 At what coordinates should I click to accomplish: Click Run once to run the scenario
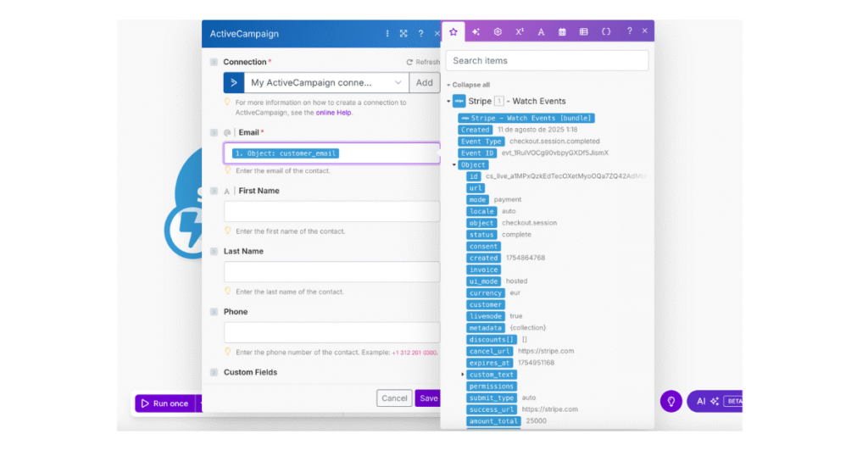point(165,403)
